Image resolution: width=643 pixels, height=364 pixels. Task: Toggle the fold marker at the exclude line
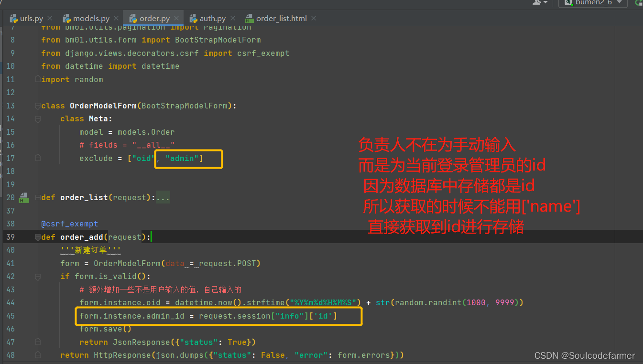coord(37,158)
